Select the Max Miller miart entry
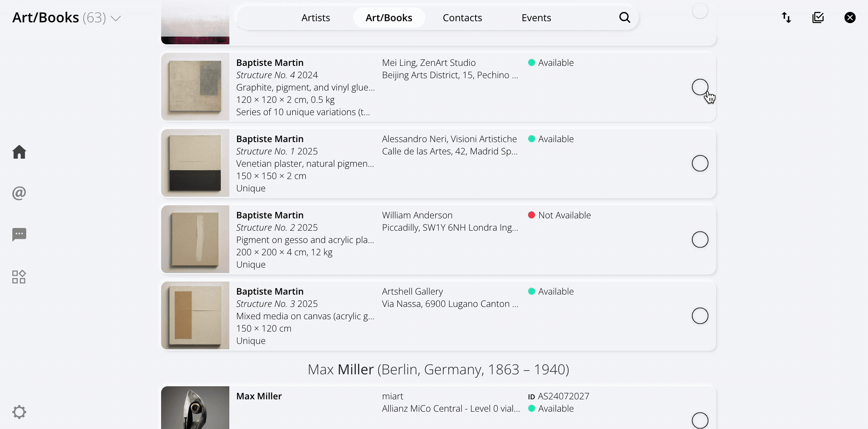The width and height of the screenshot is (868, 429). tap(700, 420)
